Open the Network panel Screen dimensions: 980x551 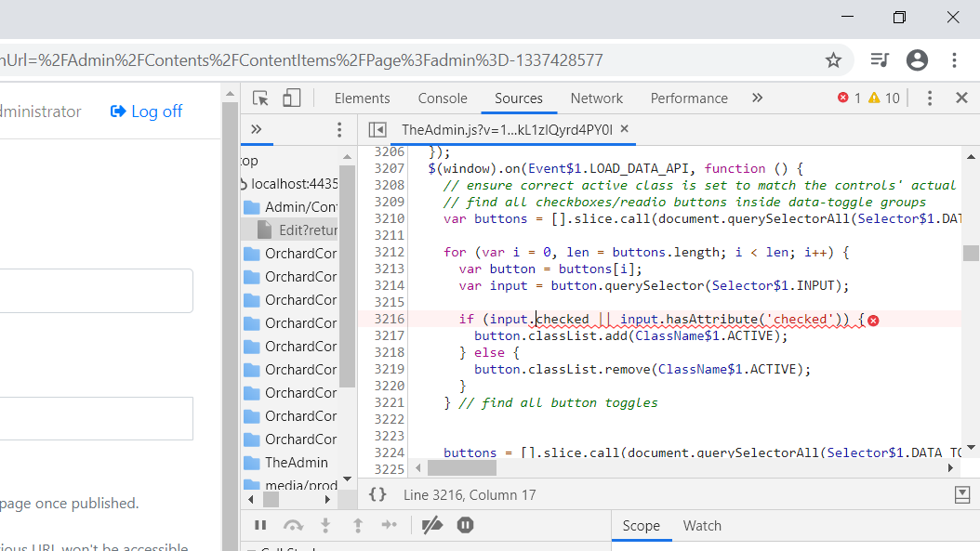596,98
